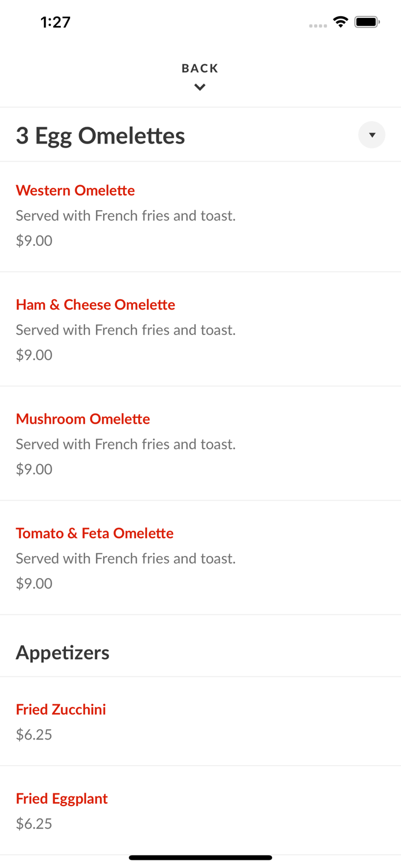This screenshot has height=868, width=401.
Task: Expand the Appetizers section
Action: coord(62,652)
